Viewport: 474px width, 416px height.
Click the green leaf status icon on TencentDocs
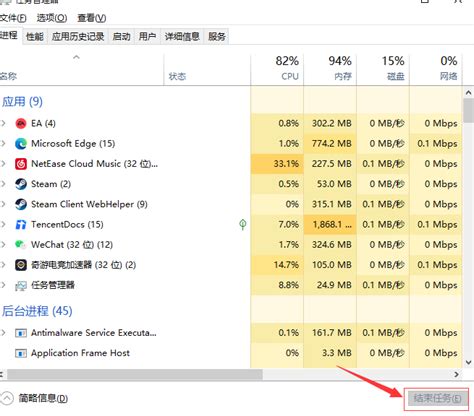click(243, 224)
